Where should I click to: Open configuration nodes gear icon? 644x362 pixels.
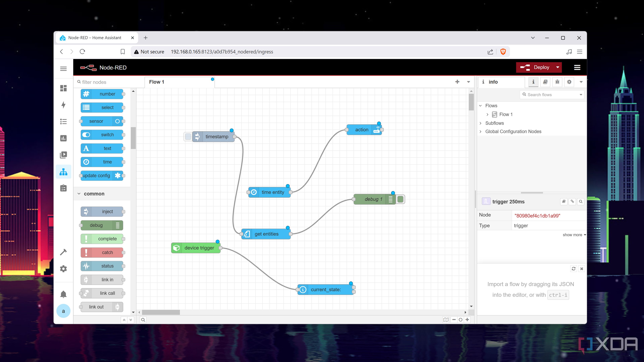coord(569,82)
